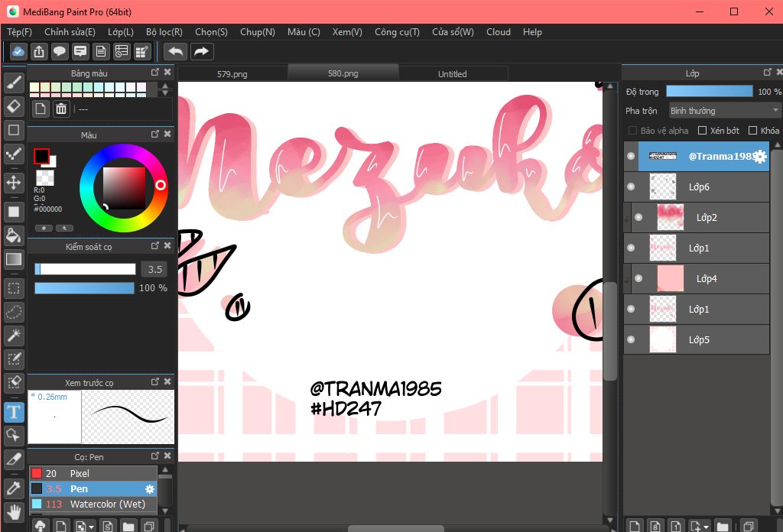783x532 pixels.
Task: Select the Magic Wand tool
Action: [14, 336]
